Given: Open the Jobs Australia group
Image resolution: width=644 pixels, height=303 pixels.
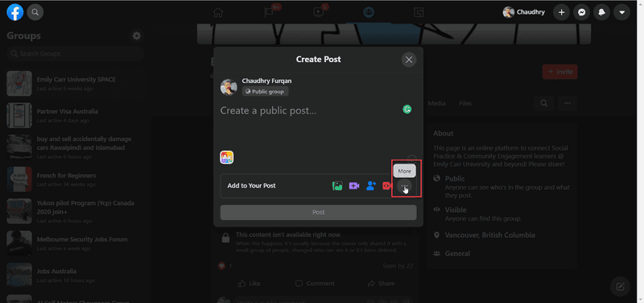Looking at the screenshot, I should 75,276.
